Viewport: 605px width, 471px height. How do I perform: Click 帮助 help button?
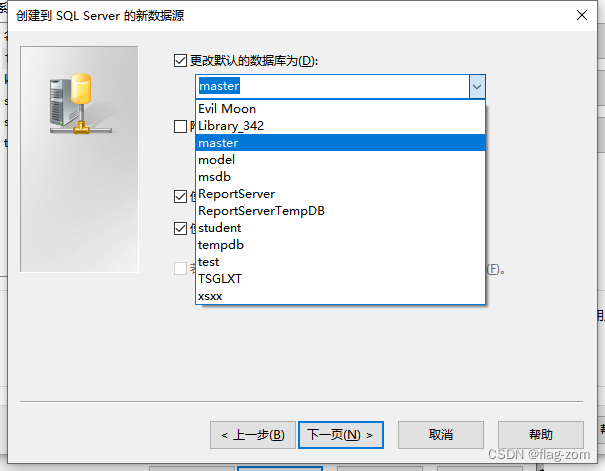click(541, 435)
